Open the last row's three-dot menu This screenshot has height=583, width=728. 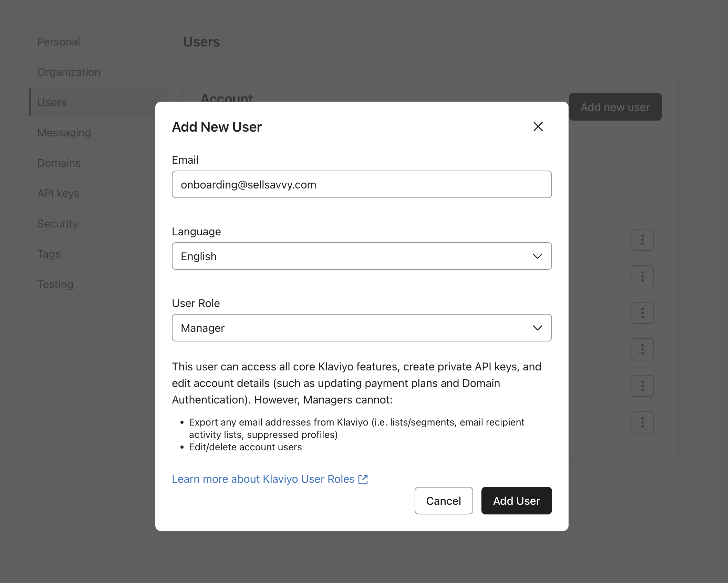(642, 422)
